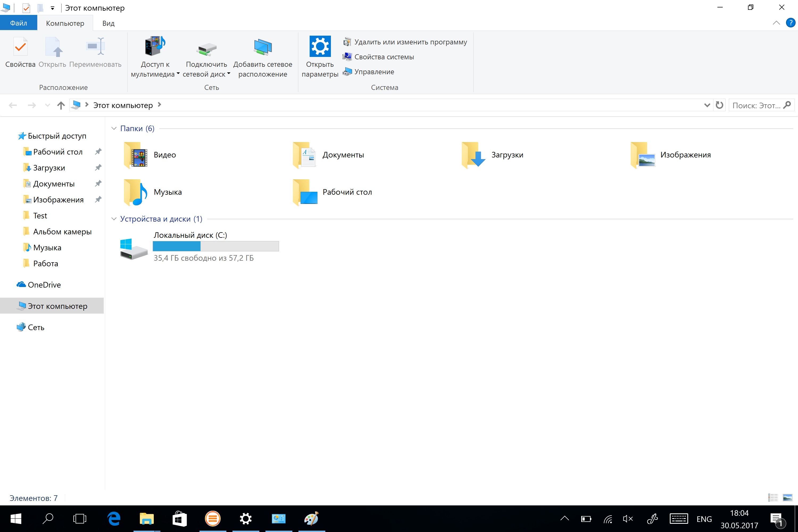Switch to details view in status bar
This screenshot has width=798, height=532.
pyautogui.click(x=773, y=498)
